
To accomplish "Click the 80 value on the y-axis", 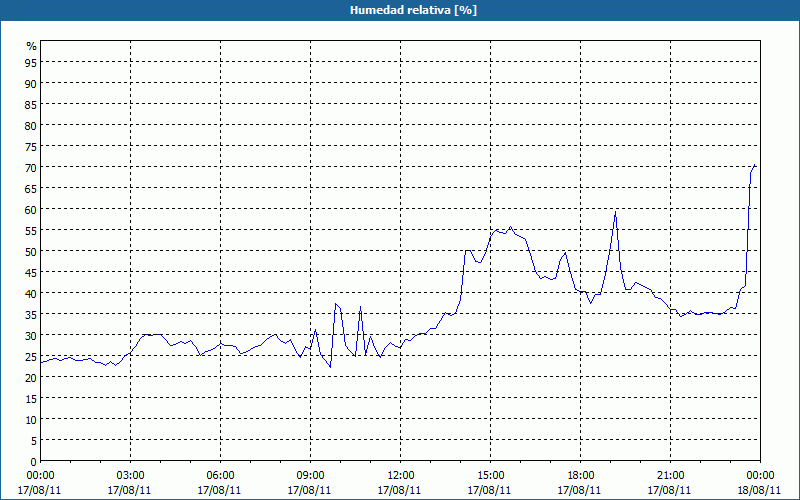I will pos(31,126).
